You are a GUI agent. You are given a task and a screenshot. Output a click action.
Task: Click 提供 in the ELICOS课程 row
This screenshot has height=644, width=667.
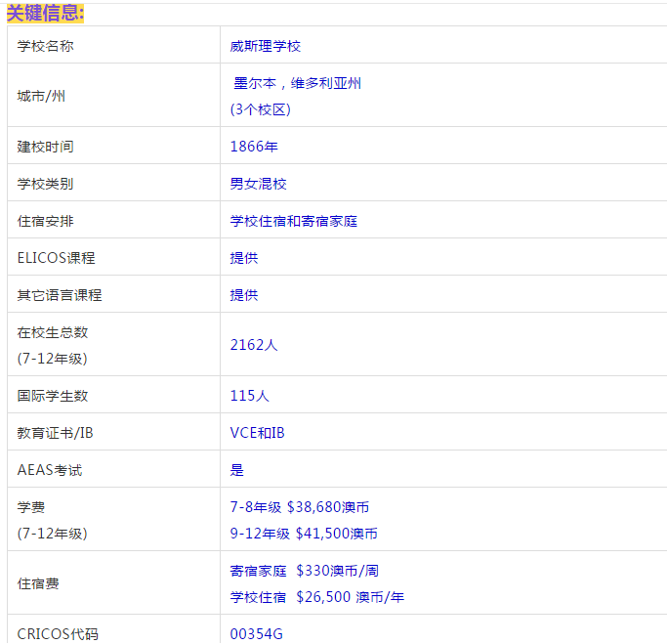pos(244,258)
